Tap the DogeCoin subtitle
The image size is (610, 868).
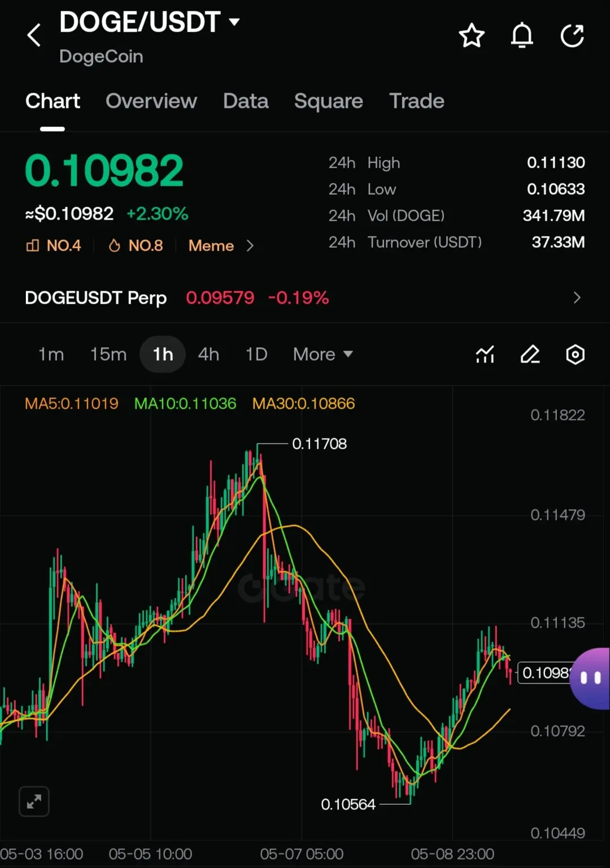[101, 56]
